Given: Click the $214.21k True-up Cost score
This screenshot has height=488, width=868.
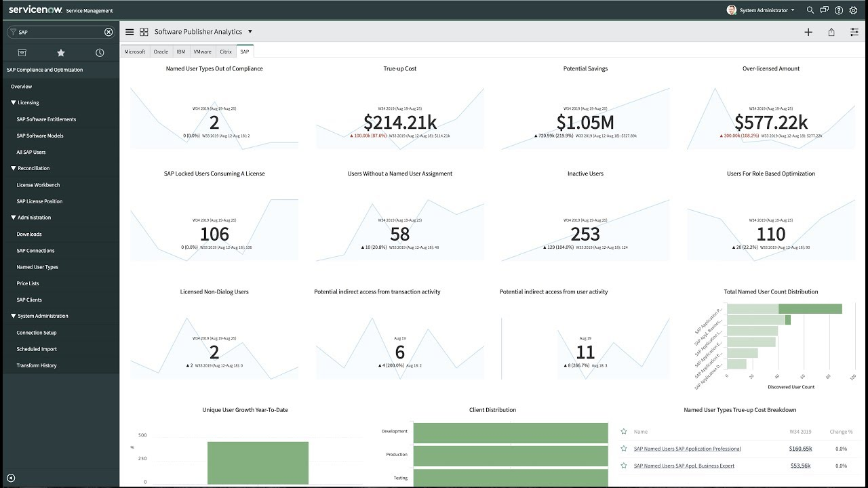Looking at the screenshot, I should pos(400,122).
